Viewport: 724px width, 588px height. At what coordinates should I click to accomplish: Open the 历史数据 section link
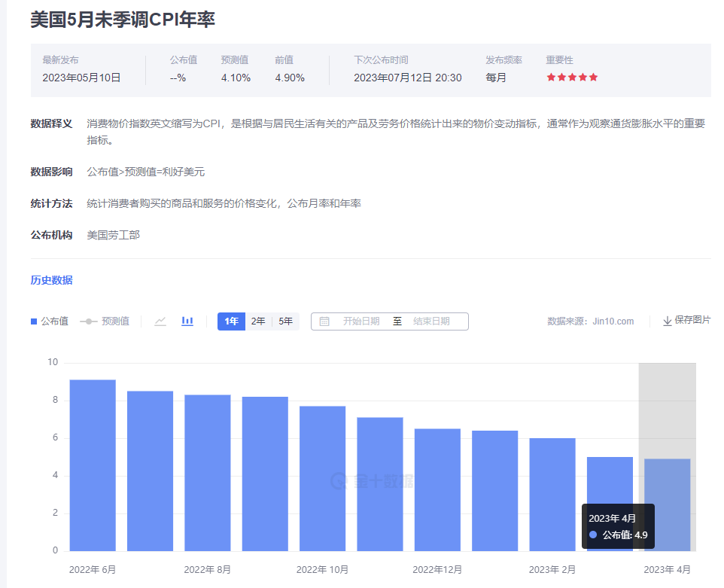point(52,280)
